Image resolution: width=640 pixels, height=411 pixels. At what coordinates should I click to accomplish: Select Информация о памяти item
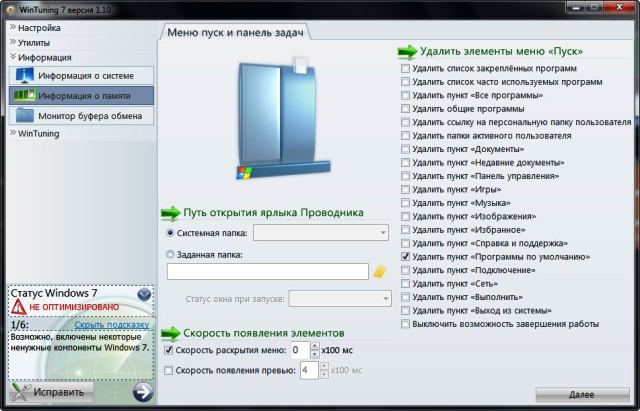81,96
